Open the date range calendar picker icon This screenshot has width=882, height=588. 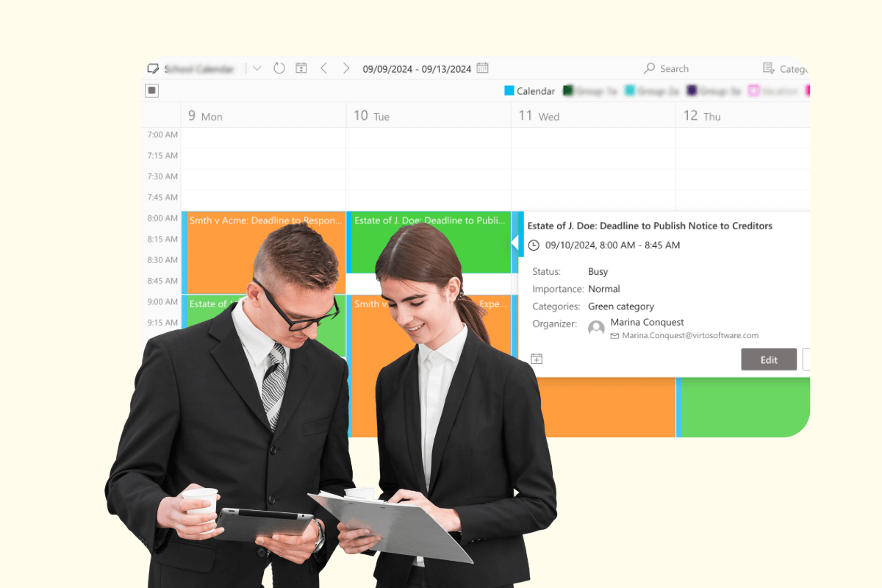[x=482, y=68]
